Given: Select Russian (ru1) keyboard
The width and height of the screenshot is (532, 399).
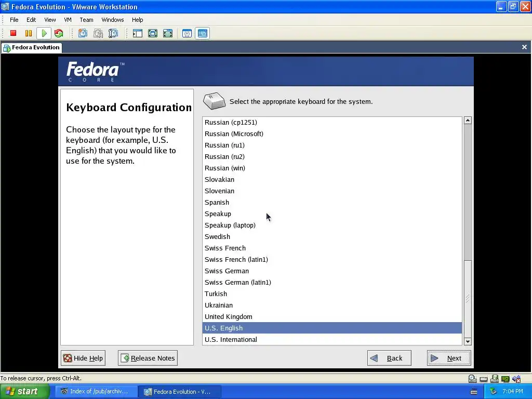Looking at the screenshot, I should [x=332, y=145].
